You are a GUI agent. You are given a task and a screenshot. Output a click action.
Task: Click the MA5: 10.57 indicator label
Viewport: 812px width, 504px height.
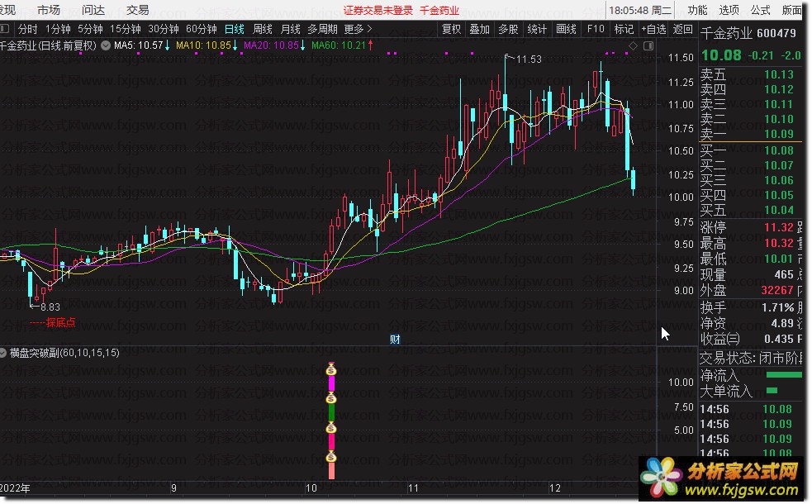(142, 45)
